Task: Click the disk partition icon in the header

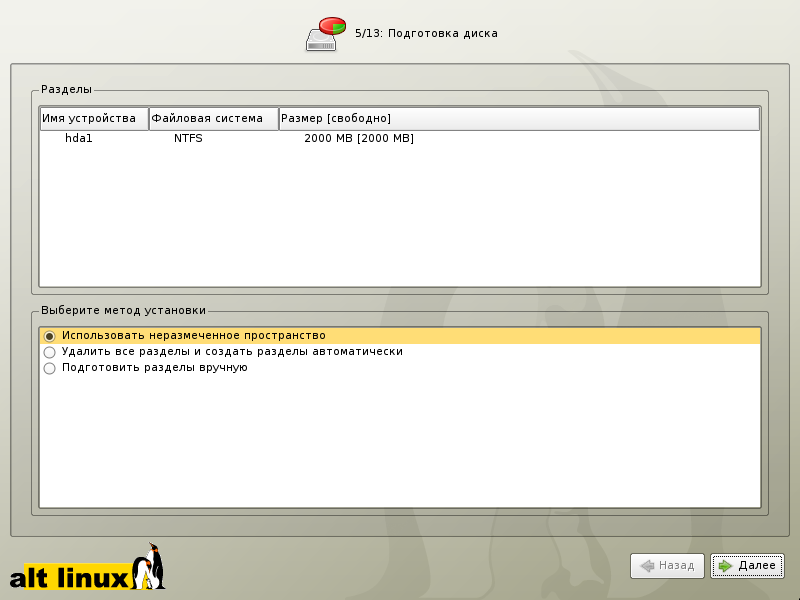Action: 325,33
